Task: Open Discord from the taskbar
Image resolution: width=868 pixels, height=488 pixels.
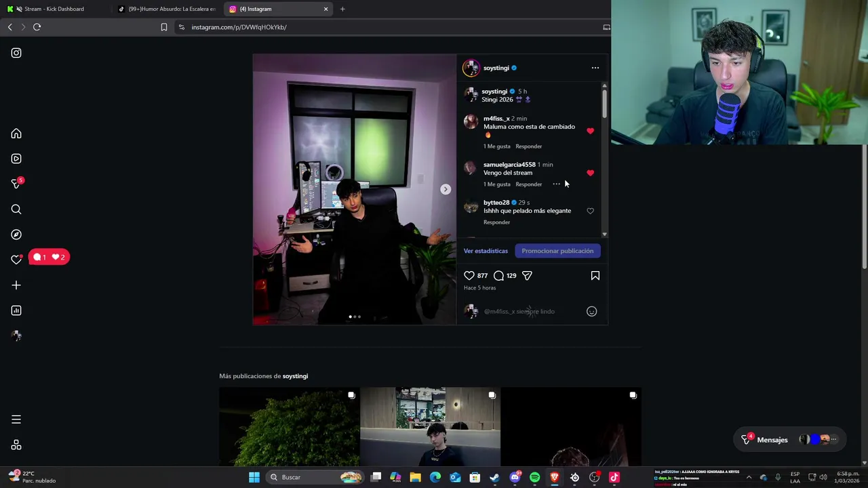Action: click(515, 477)
